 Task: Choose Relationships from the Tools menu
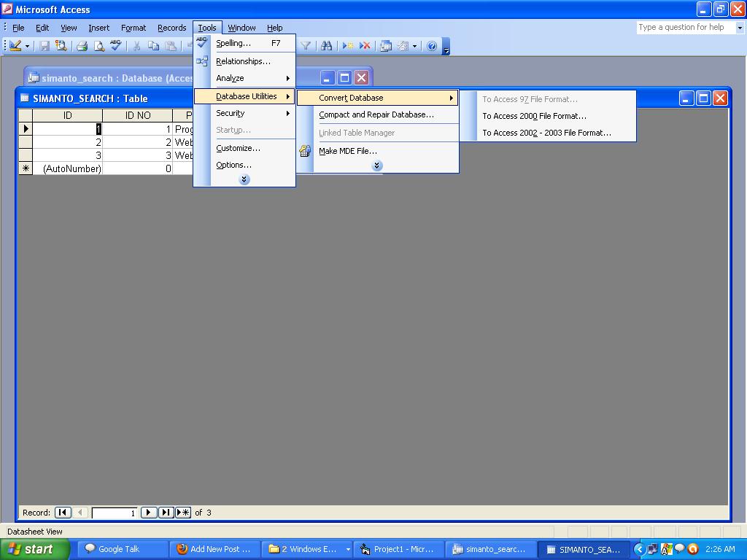(244, 61)
